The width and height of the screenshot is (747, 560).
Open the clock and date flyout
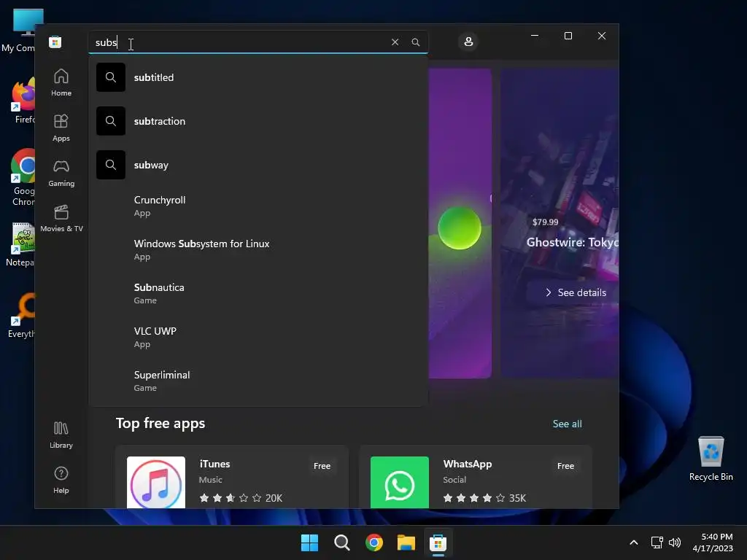pos(713,542)
